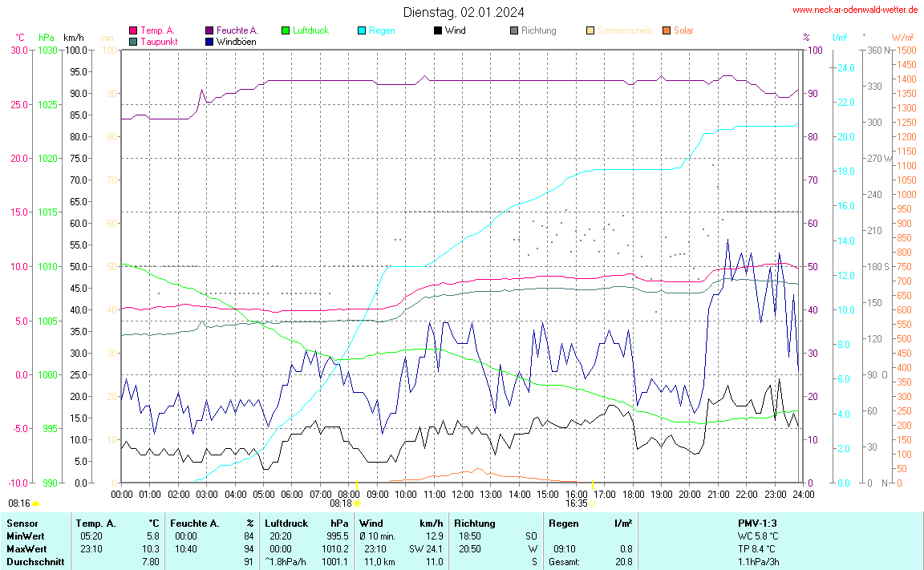The width and height of the screenshot is (924, 570).
Task: Select the Luftdruck table header
Action: [x=286, y=524]
